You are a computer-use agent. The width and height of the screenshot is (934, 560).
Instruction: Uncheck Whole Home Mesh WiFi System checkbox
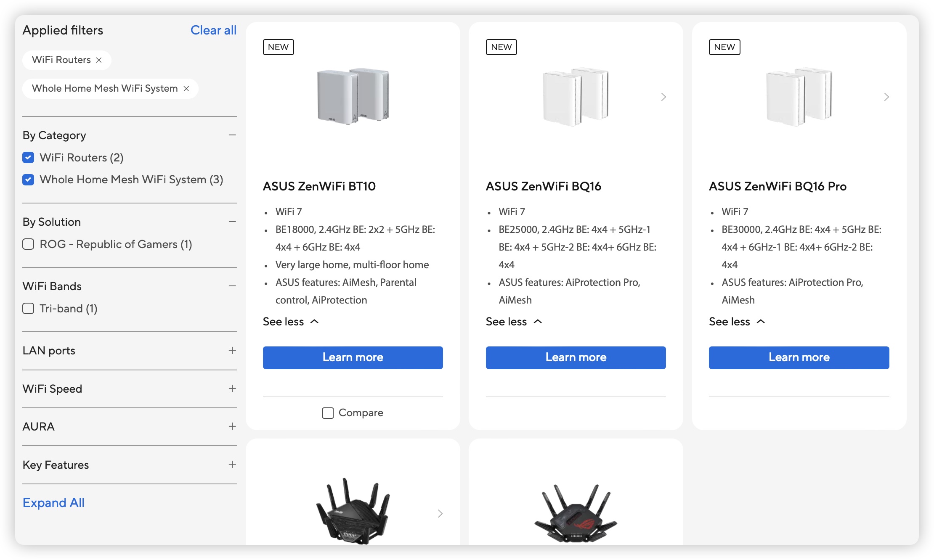pos(28,180)
